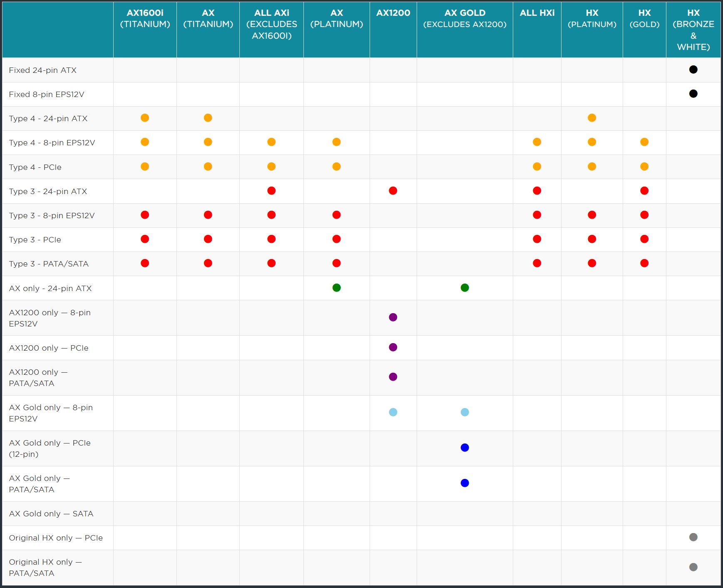
Task: Select the AX1200 column header
Action: pyautogui.click(x=393, y=30)
